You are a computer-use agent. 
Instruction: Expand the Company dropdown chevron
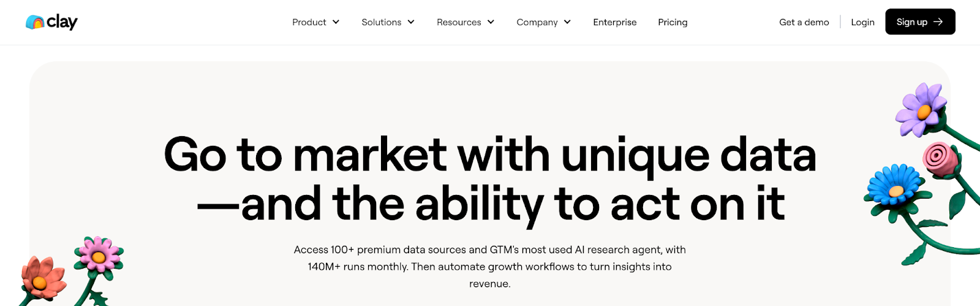[x=567, y=22]
